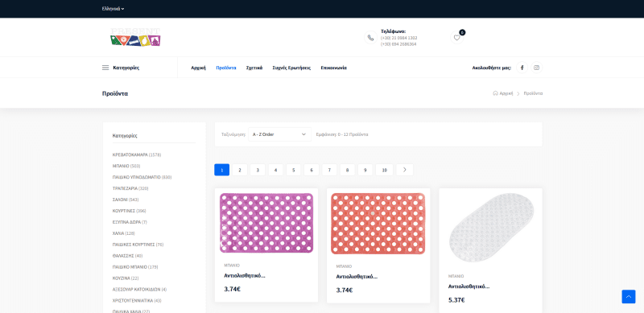Select category ΣΑΛΟΝΙ (543)

point(126,200)
